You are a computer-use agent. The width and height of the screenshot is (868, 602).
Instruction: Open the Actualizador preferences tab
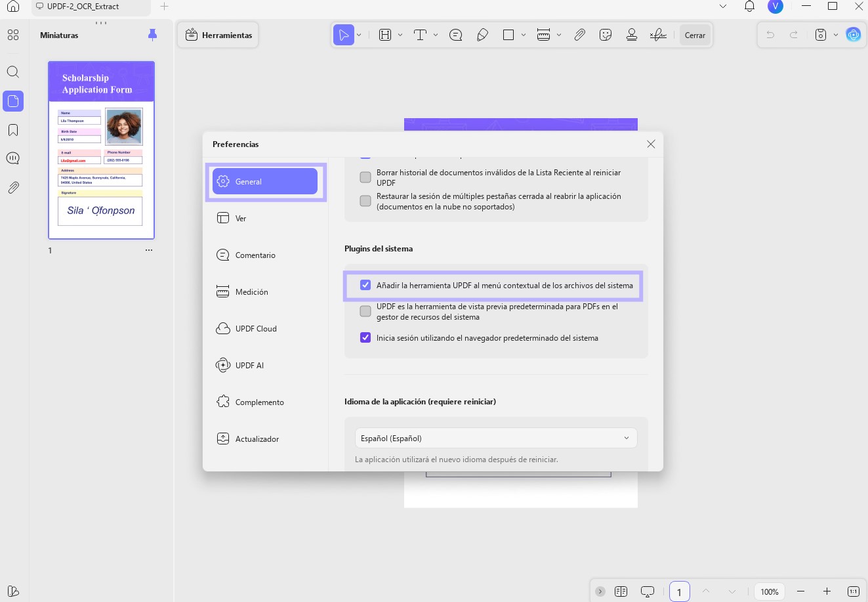tap(265, 439)
